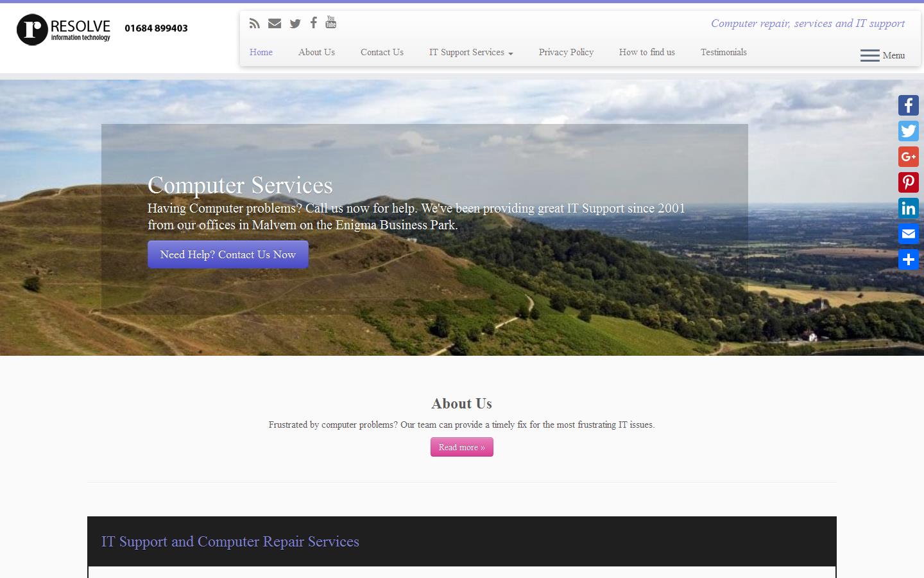Click the Need Help? Contact Us Now button
Image resolution: width=924 pixels, height=578 pixels.
pos(228,254)
